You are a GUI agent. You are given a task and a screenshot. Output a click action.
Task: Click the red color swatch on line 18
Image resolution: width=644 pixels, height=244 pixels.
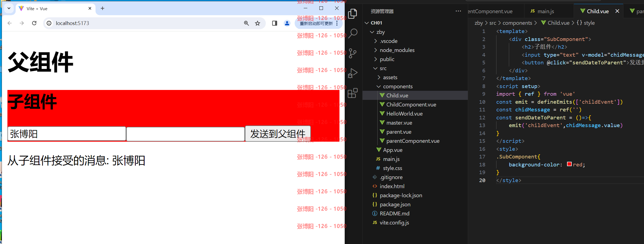(x=570, y=164)
